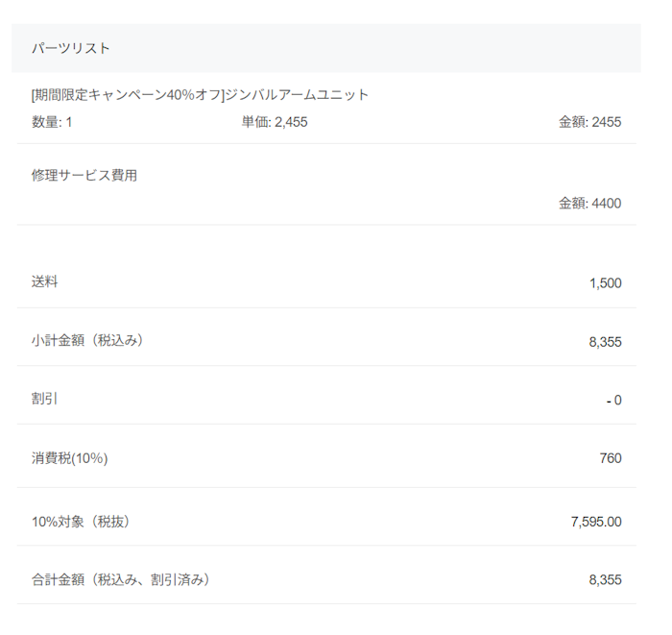The height and width of the screenshot is (635, 672).
Task: Click the consumption tax 760 value
Action: (611, 458)
